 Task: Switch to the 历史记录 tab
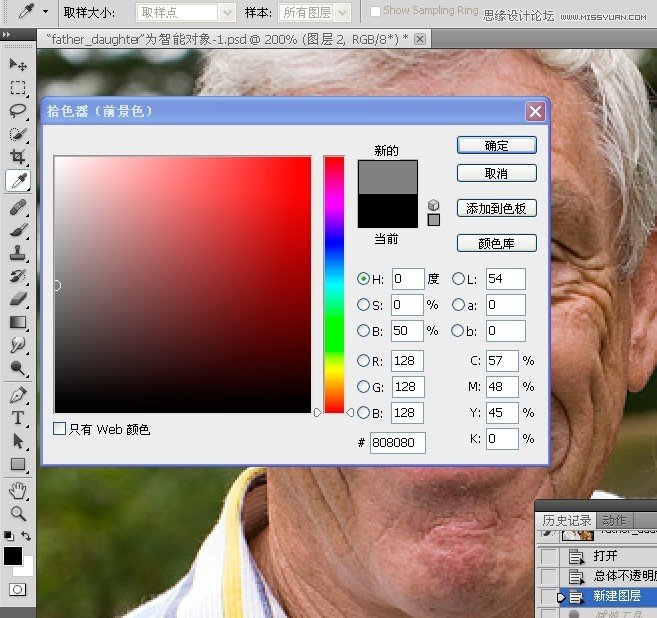point(566,520)
